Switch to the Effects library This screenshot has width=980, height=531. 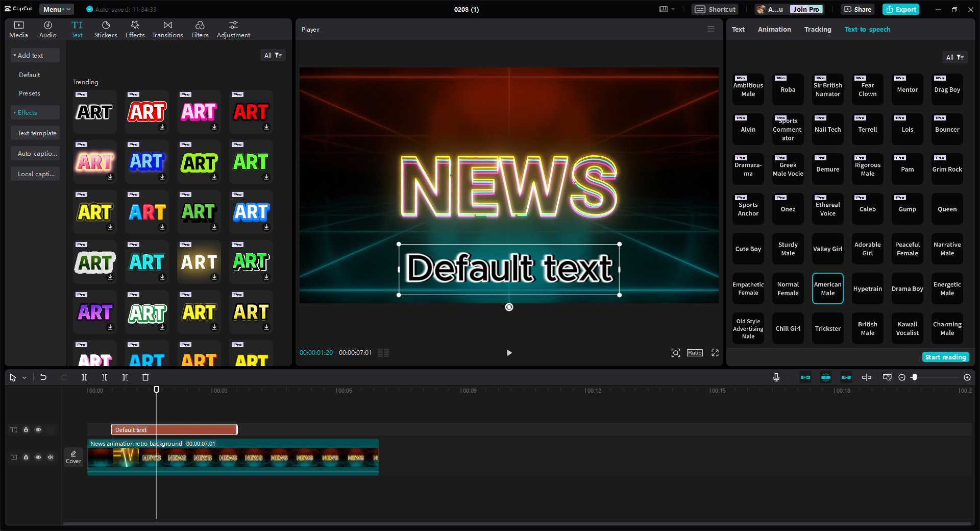[135, 29]
